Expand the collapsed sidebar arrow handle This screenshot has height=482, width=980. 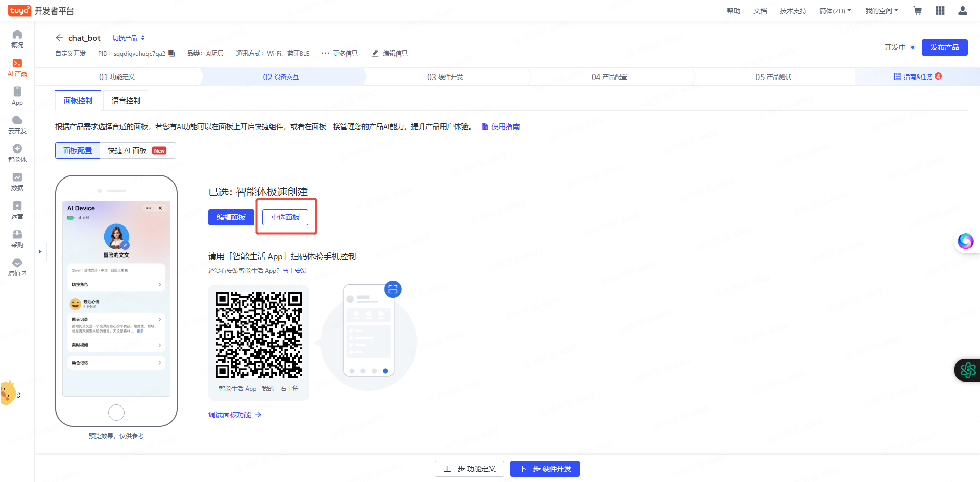click(40, 251)
